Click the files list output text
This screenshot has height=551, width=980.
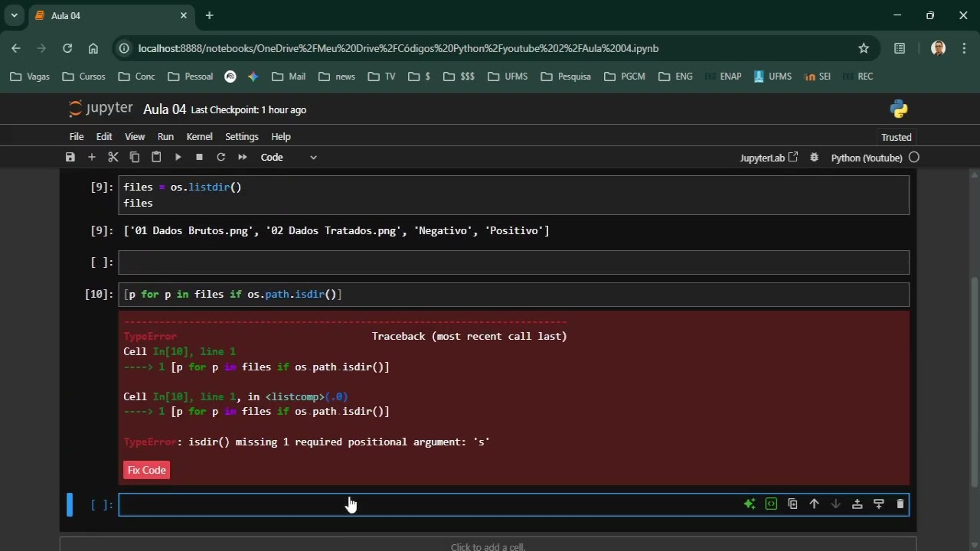(x=336, y=230)
